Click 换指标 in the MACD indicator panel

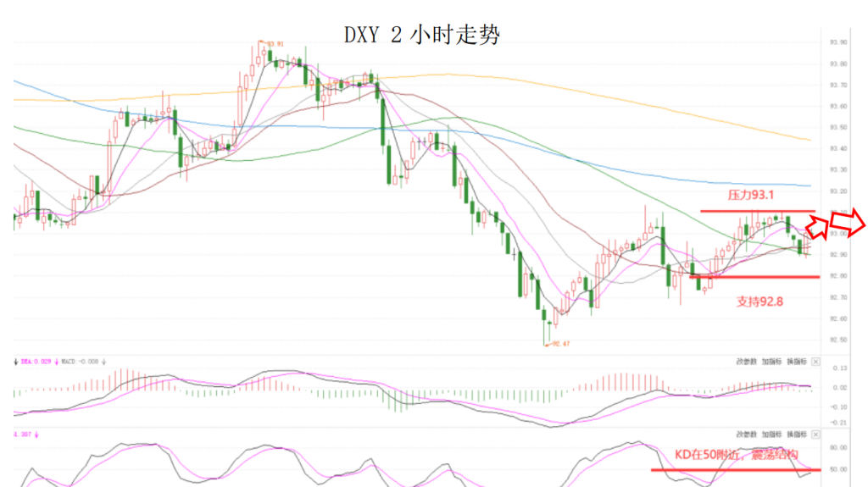(x=797, y=362)
